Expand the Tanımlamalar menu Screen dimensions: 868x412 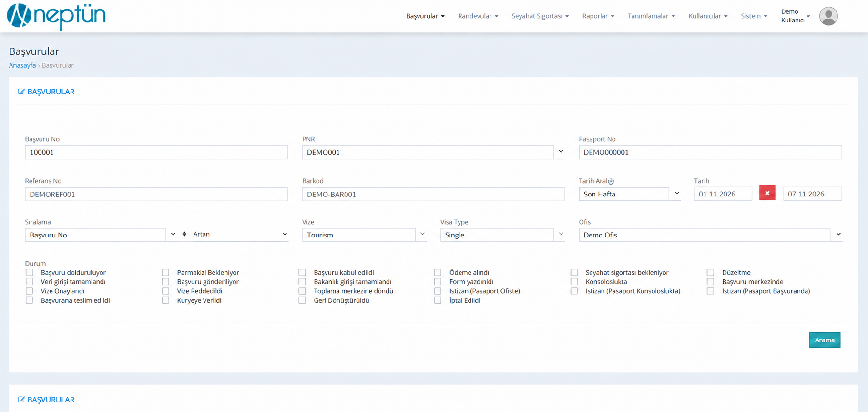651,16
